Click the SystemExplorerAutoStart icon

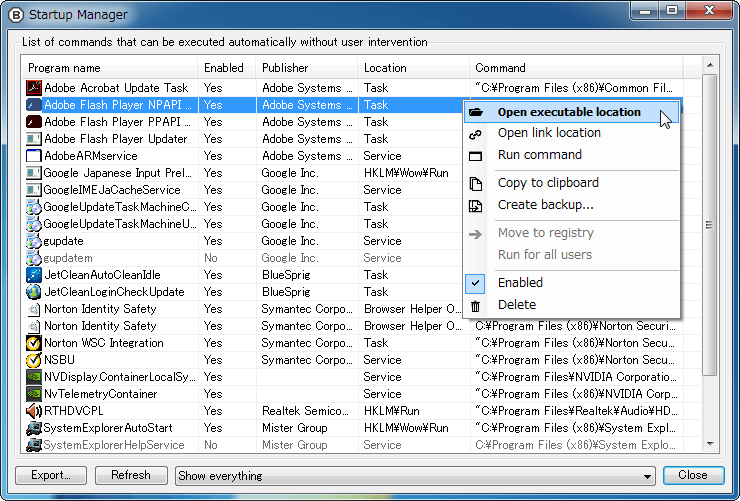(34, 428)
